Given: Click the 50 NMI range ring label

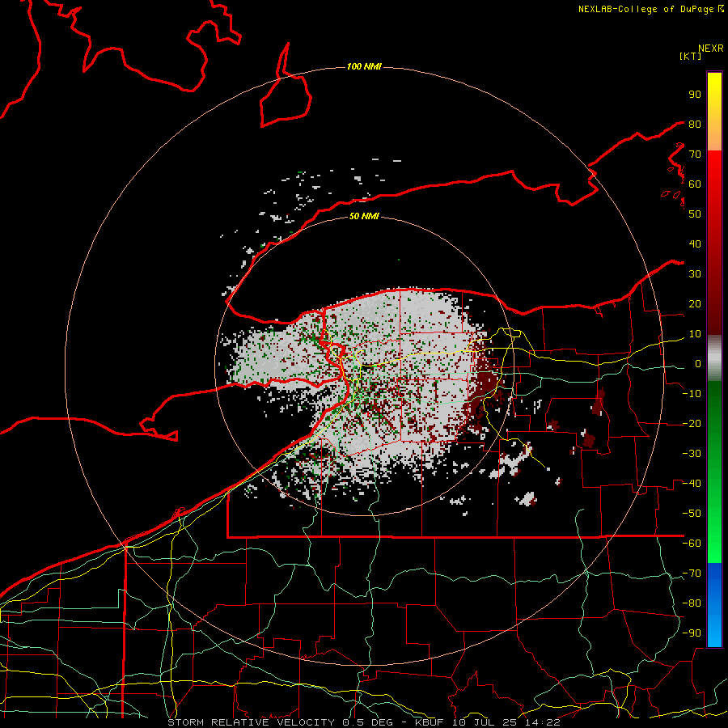Looking at the screenshot, I should 364,216.
